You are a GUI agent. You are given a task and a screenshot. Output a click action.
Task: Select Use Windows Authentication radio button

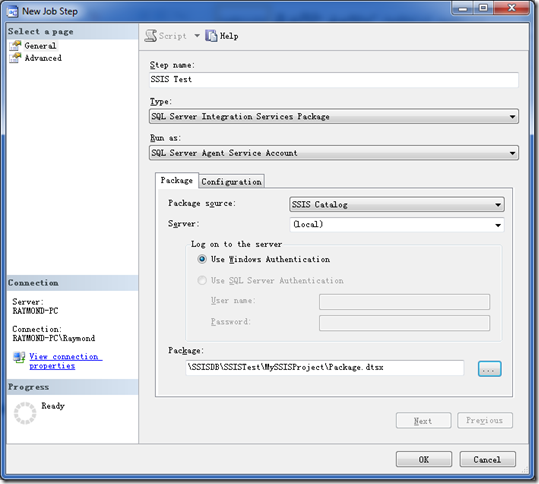coord(202,259)
